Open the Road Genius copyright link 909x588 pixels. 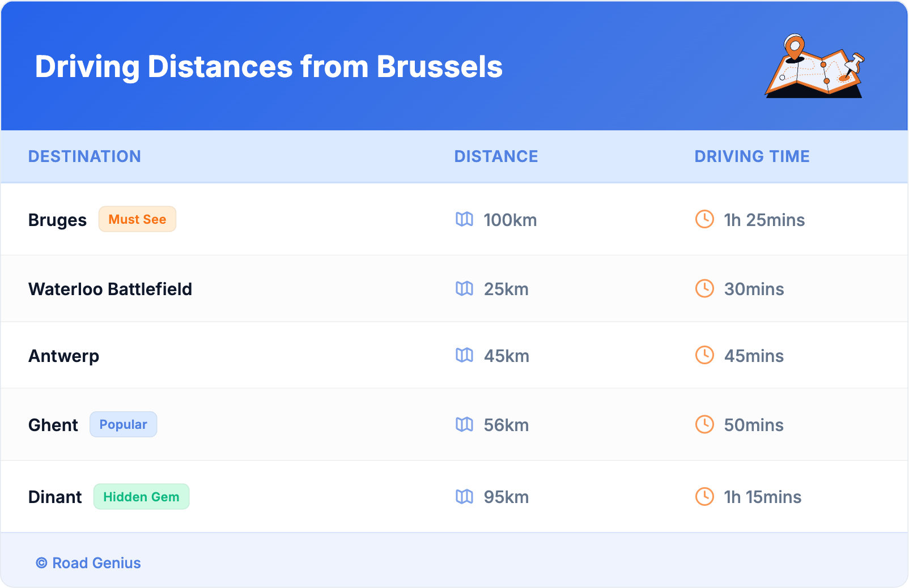pyautogui.click(x=89, y=563)
